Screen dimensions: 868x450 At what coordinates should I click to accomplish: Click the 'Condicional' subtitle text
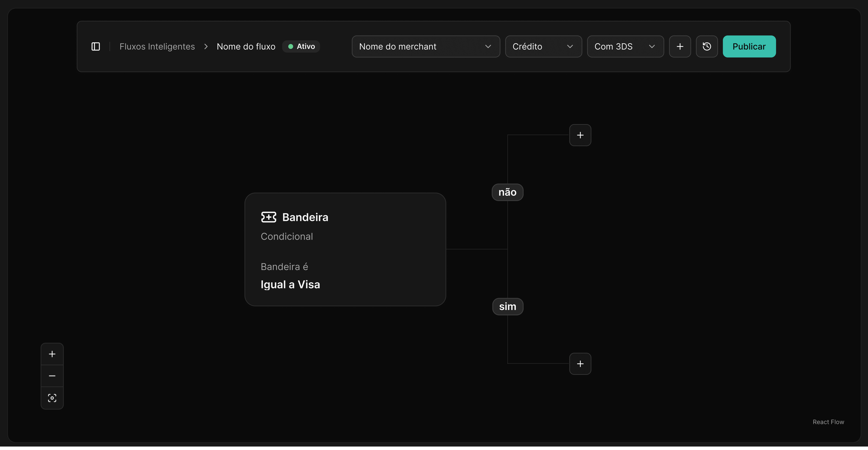point(286,237)
